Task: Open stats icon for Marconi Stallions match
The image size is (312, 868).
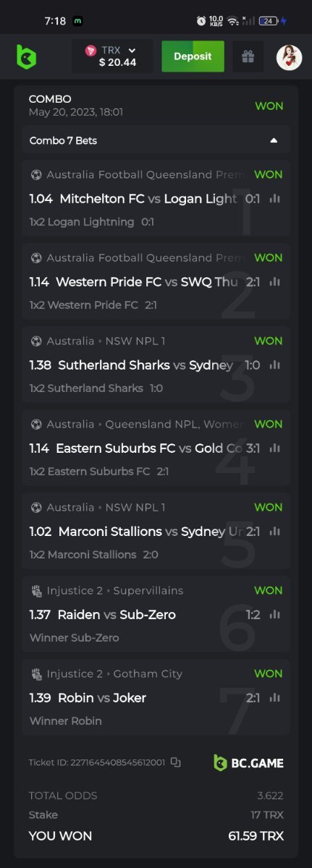Action: coord(274,532)
